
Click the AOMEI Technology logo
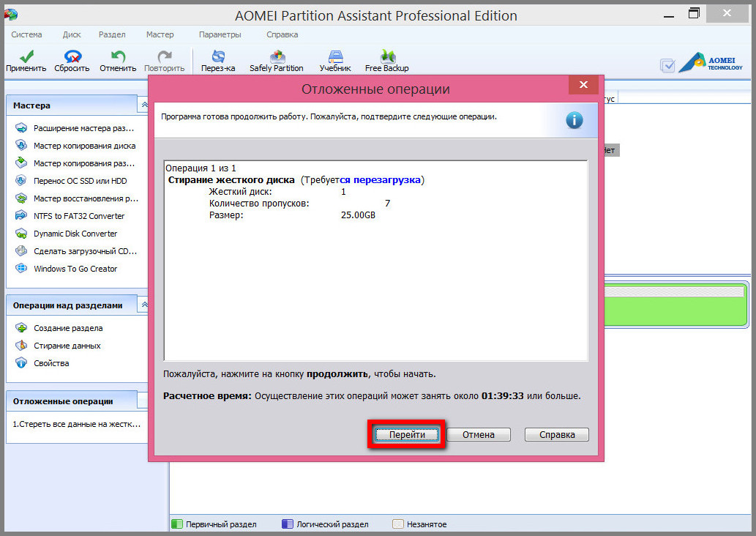(x=711, y=62)
